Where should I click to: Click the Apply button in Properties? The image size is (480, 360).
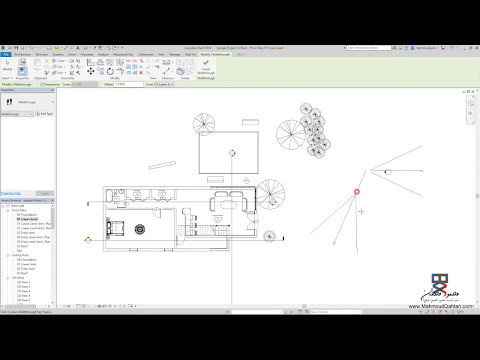click(45, 193)
